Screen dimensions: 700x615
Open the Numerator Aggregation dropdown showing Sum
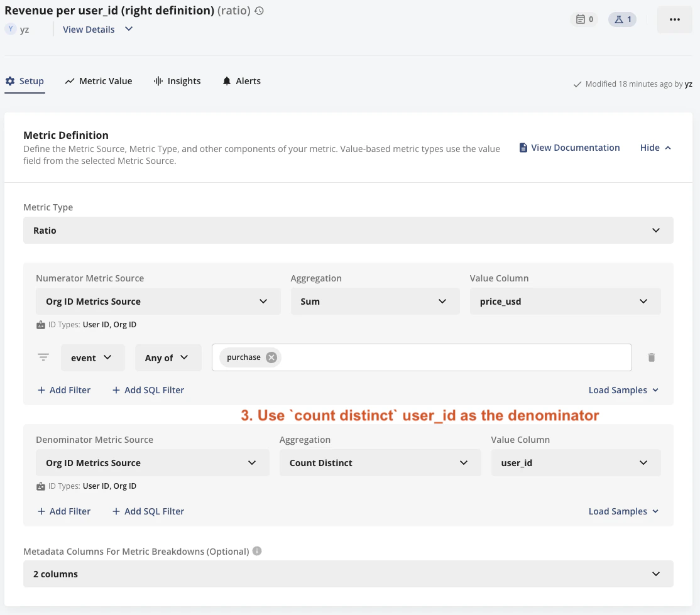[375, 301]
